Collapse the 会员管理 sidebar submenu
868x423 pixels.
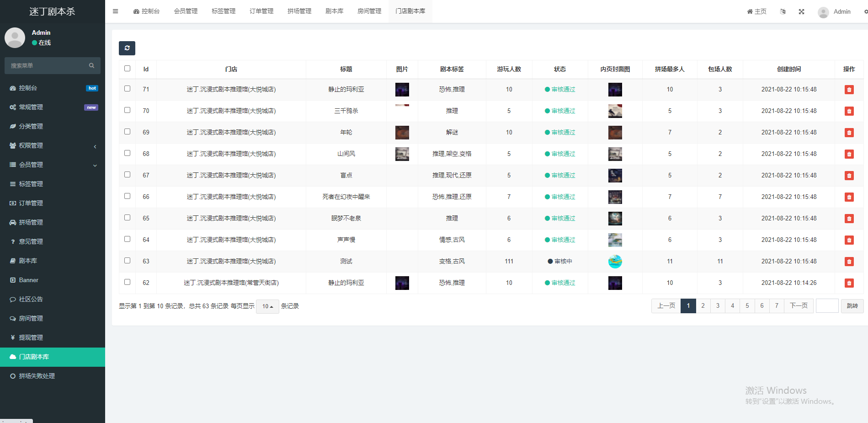coord(53,165)
